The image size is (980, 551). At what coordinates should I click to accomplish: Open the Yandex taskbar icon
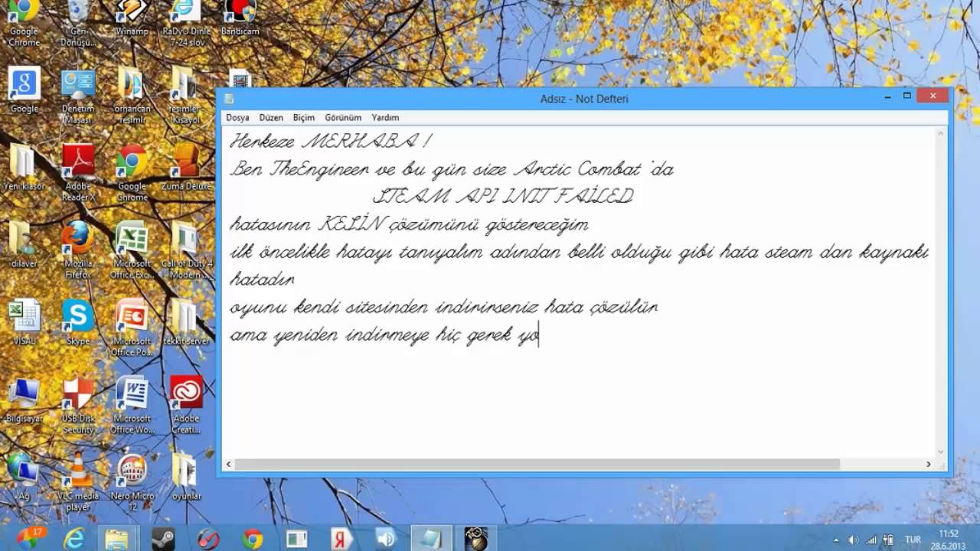[341, 539]
